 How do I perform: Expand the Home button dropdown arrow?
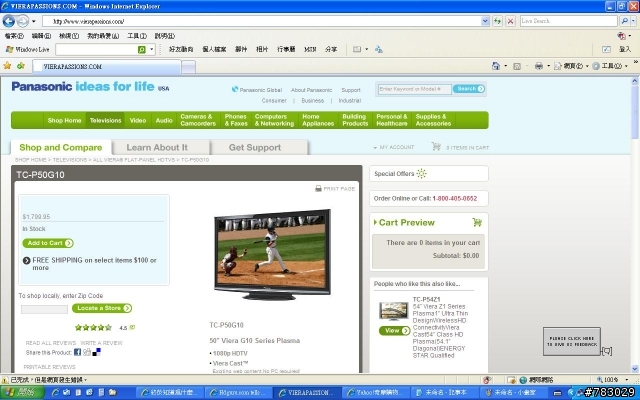506,66
